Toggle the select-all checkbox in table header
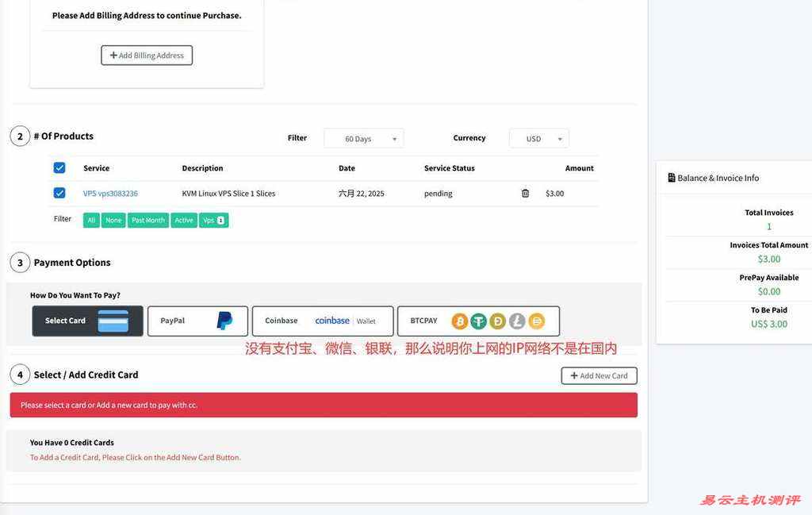The image size is (812, 515). tap(59, 167)
